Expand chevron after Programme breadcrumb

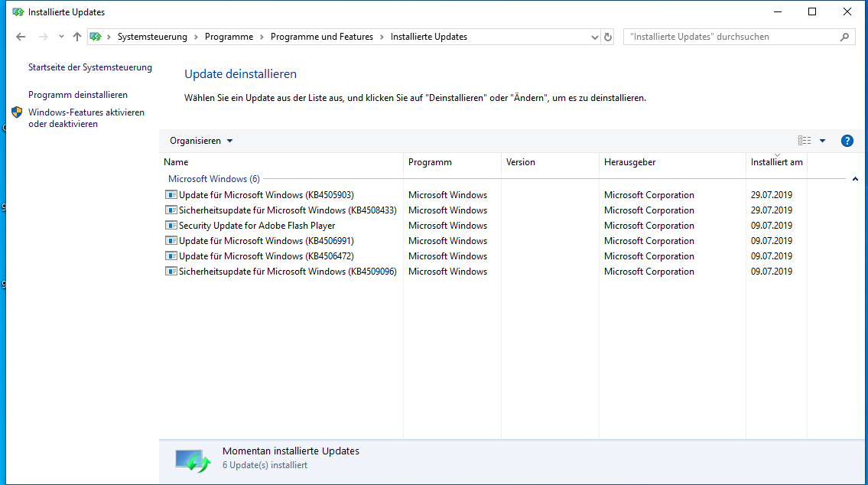click(x=262, y=37)
